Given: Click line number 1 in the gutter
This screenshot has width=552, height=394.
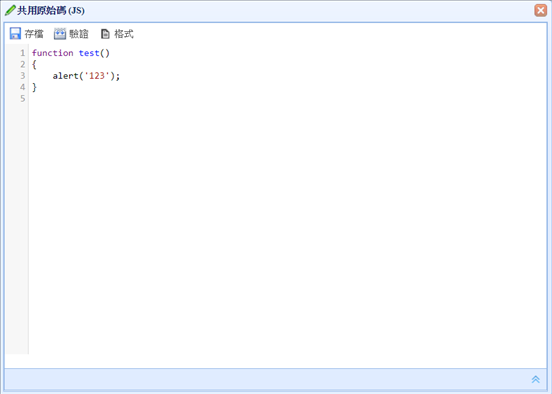Looking at the screenshot, I should click(x=23, y=53).
